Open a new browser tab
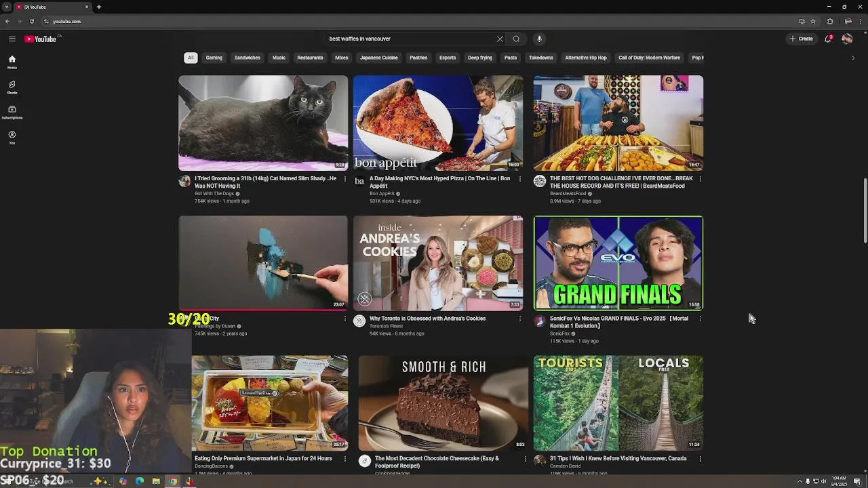The width and height of the screenshot is (868, 488). pyautogui.click(x=98, y=7)
